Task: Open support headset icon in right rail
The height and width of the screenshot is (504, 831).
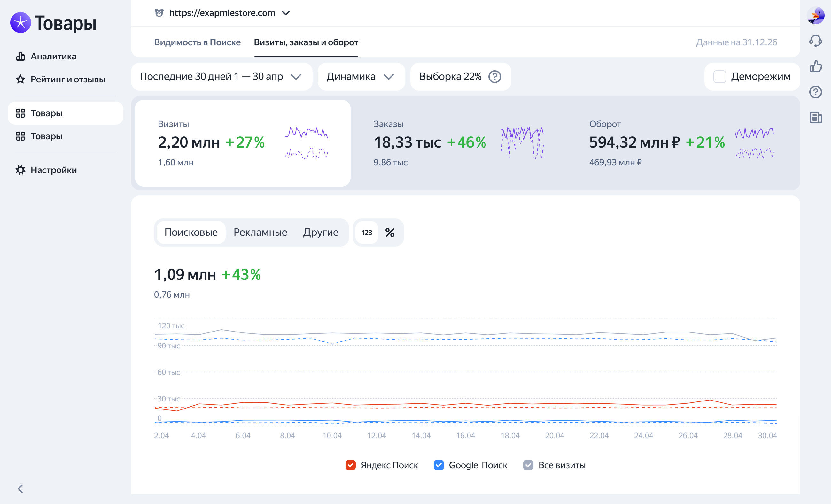Action: click(815, 41)
